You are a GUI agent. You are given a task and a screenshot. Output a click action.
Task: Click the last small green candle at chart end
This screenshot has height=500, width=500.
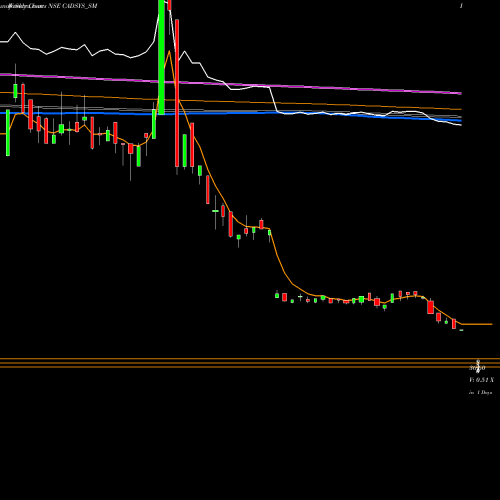461,330
